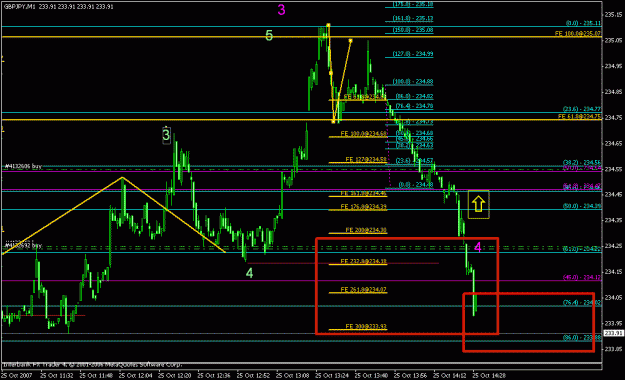The width and height of the screenshot is (625, 380).
Task: Click the 25 Oct 13:40 time axis label
Action: point(371,376)
